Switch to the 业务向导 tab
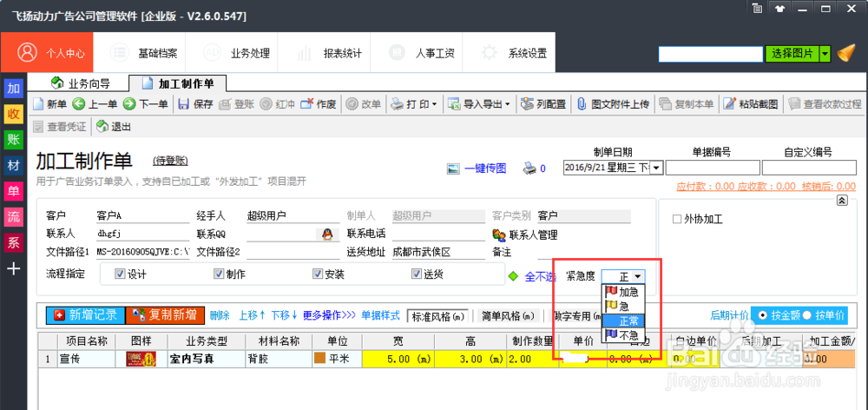 (x=80, y=83)
